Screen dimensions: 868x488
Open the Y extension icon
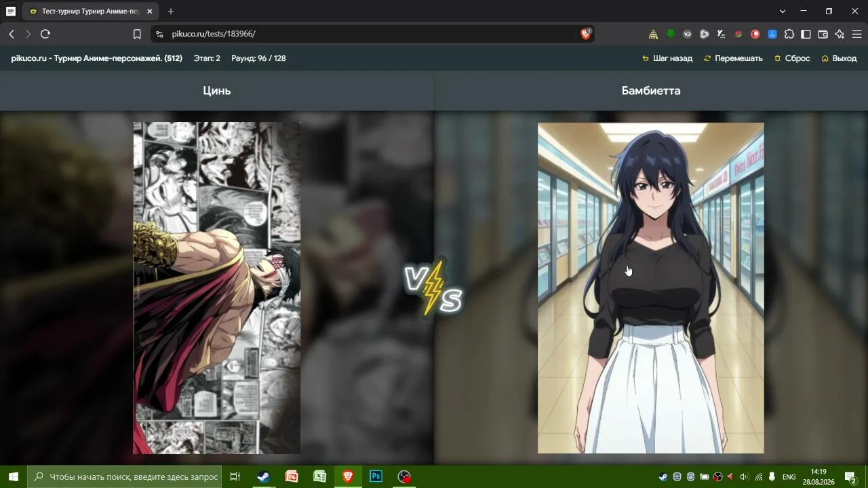[x=721, y=34]
